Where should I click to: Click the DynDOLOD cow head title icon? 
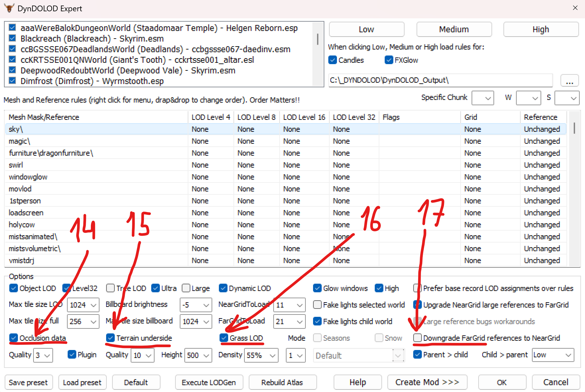[9, 8]
